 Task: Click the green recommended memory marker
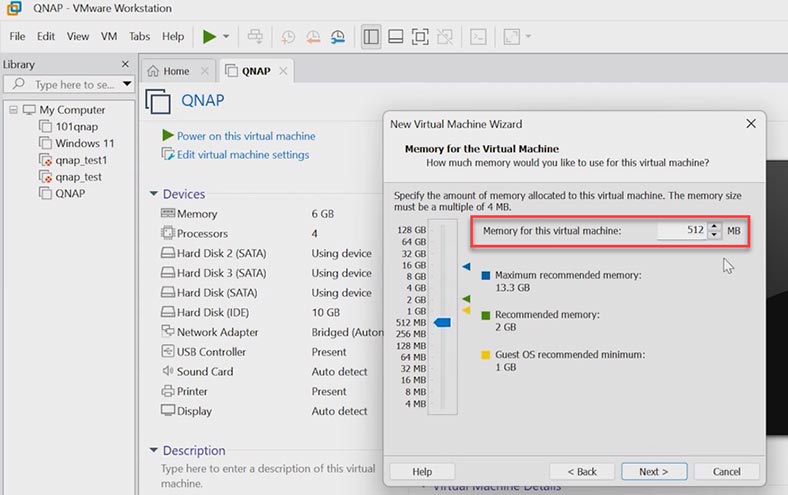(x=466, y=299)
